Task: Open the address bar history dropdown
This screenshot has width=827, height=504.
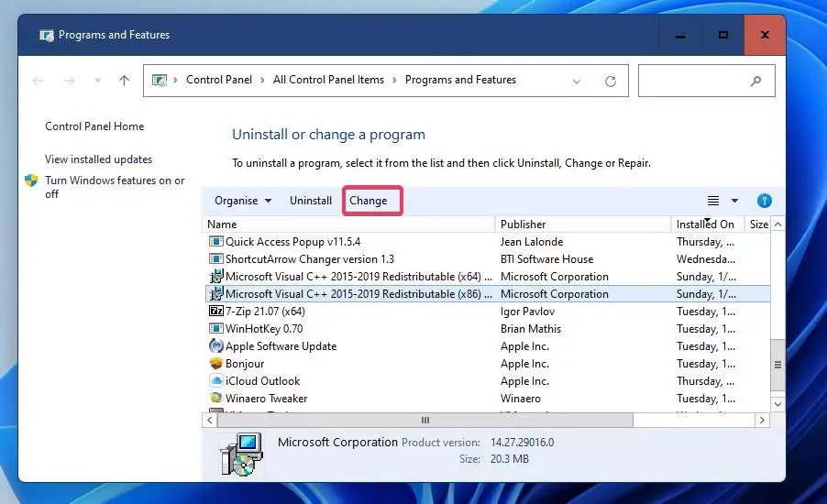Action: click(577, 81)
